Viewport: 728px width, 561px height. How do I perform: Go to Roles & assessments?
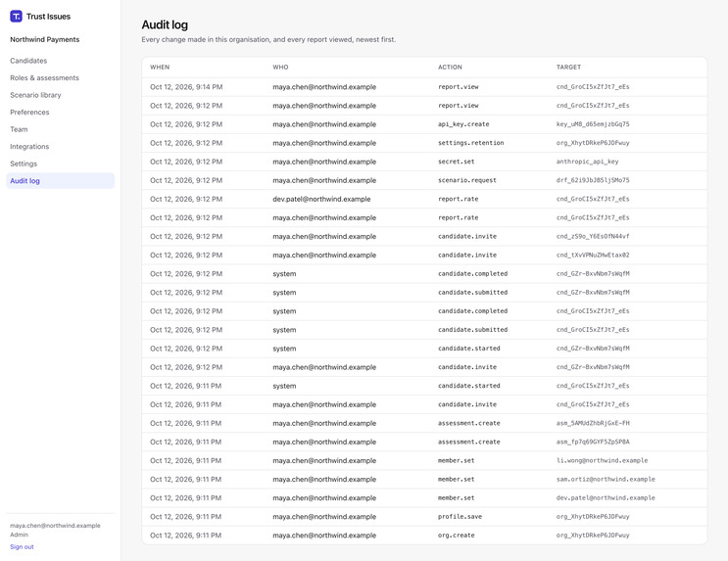coord(44,78)
